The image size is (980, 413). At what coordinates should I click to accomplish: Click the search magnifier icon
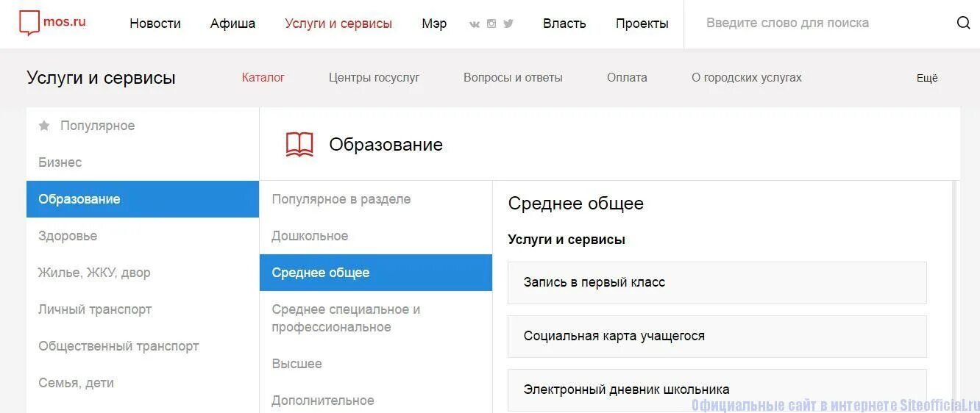coord(963,23)
